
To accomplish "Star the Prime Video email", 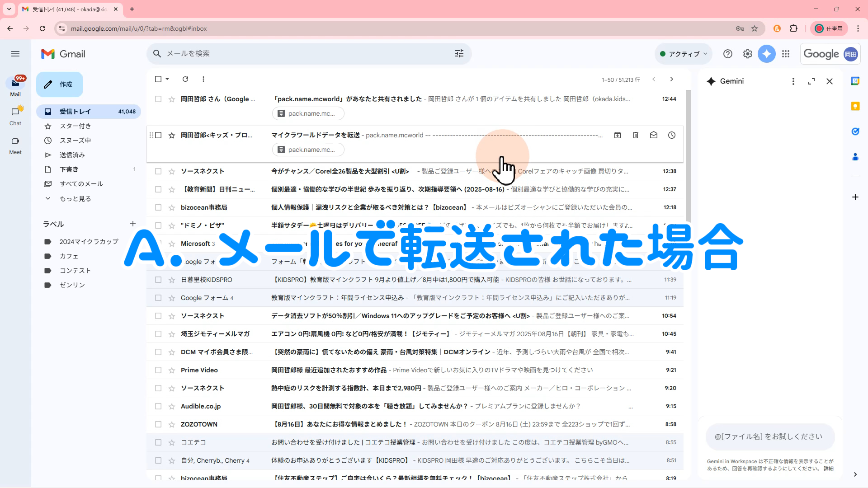I will (172, 370).
